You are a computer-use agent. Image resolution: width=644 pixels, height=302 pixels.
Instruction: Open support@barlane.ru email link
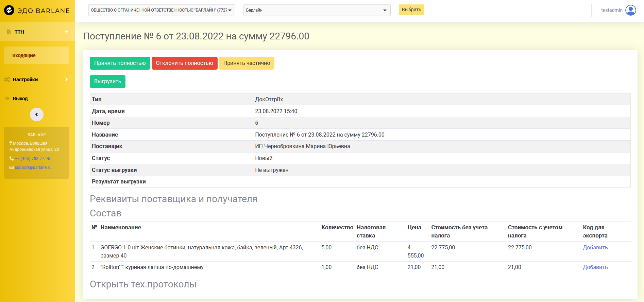[x=33, y=167]
